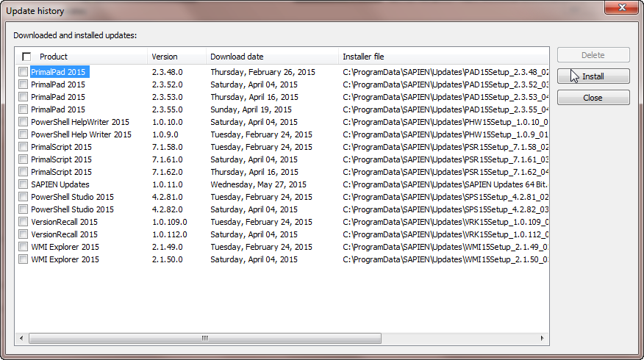
Task: Check the SAPIEN Updates row checkbox
Action: click(23, 184)
